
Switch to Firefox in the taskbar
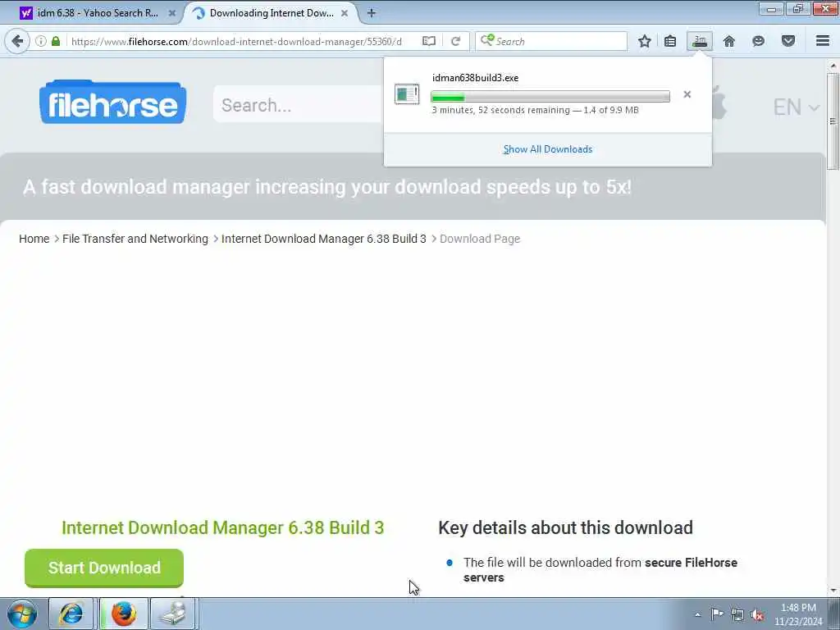pos(123,614)
